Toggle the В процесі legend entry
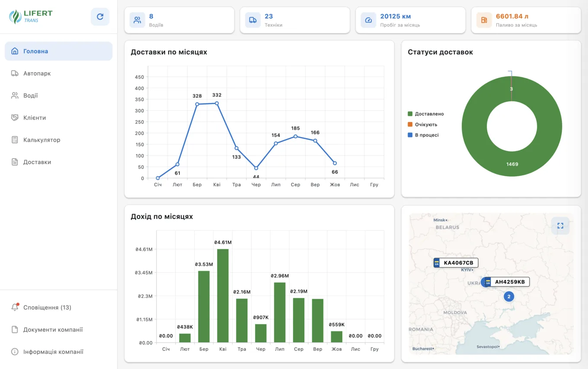Screen dimensions: 588x369 [x=423, y=135]
